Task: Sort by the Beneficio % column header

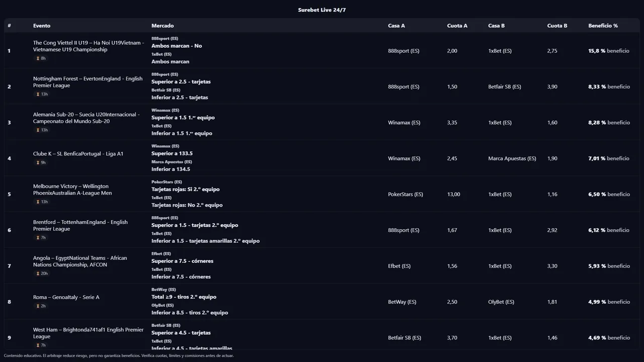Action: [603, 26]
